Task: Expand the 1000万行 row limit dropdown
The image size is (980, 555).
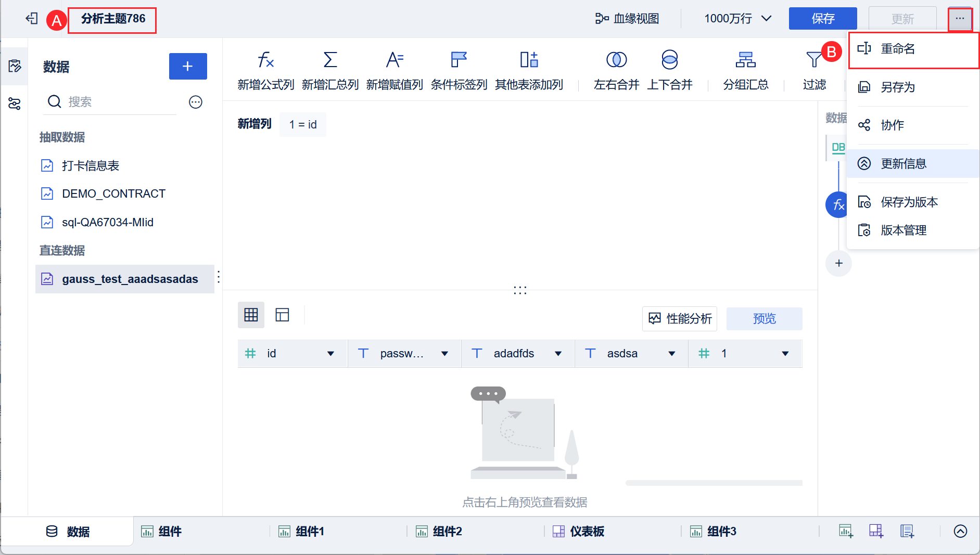Action: click(737, 19)
